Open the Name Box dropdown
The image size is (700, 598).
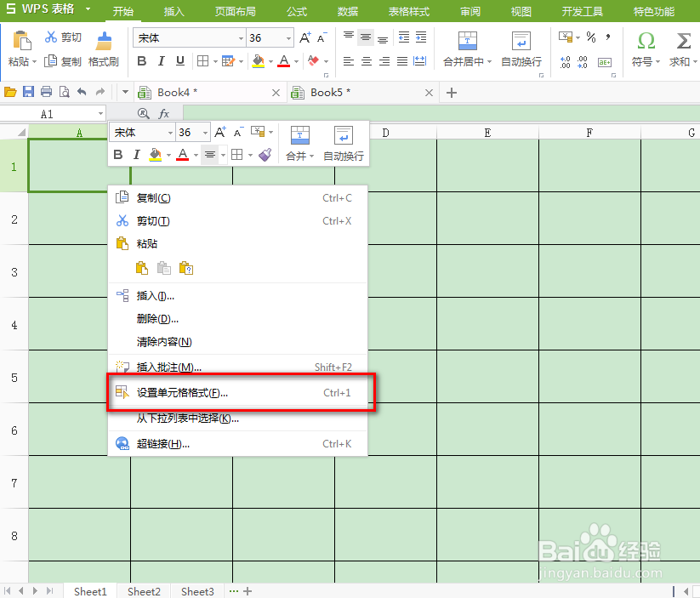(x=100, y=114)
